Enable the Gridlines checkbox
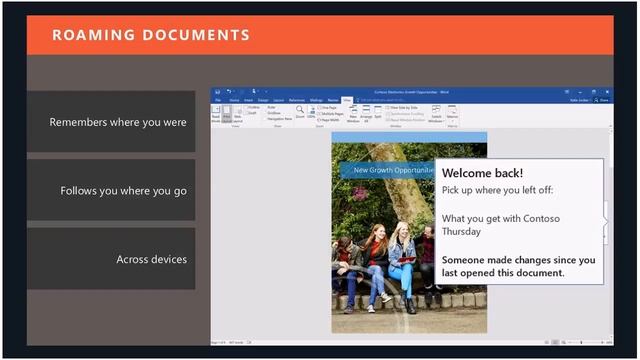Image resolution: width=640 pixels, height=360 pixels. point(273,113)
